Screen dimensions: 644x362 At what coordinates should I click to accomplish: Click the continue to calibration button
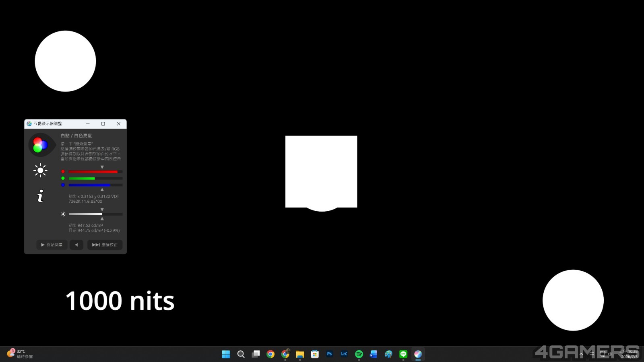tap(105, 245)
